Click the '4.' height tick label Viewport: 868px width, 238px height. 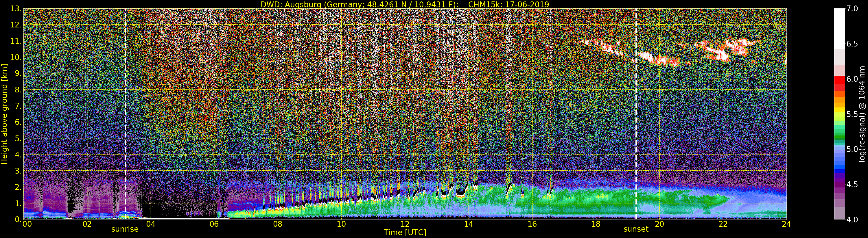pos(18,155)
